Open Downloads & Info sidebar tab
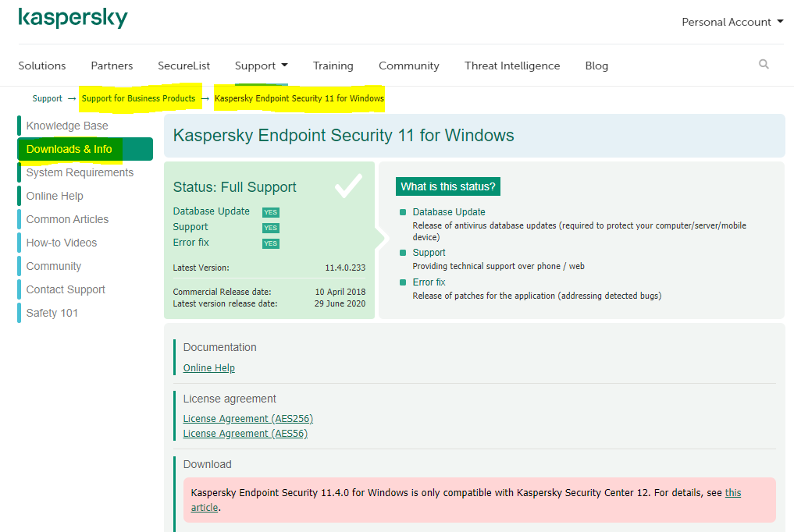Image resolution: width=794 pixels, height=532 pixels. point(69,149)
